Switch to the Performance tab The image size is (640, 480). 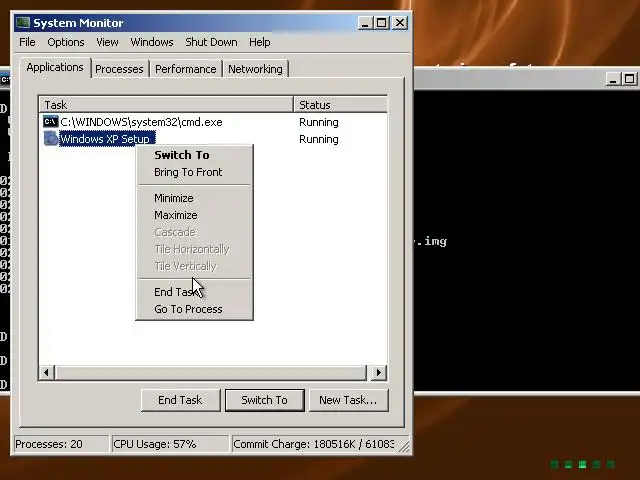pos(186,69)
